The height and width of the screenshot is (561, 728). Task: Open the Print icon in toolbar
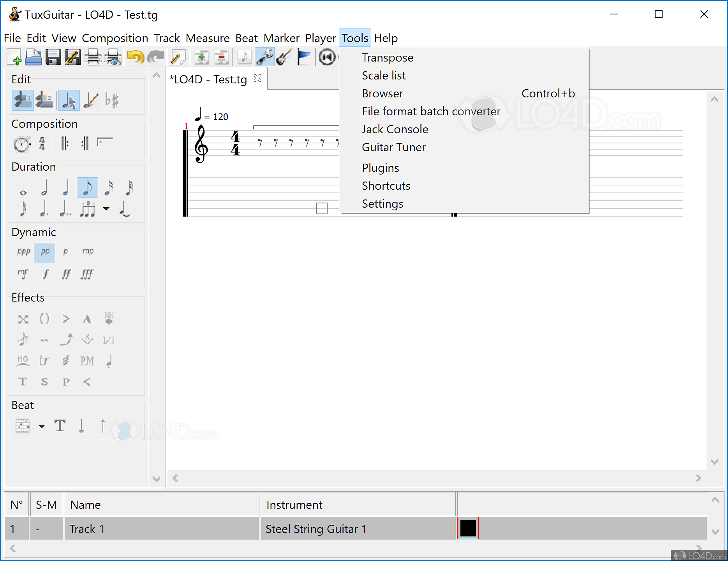(x=93, y=57)
